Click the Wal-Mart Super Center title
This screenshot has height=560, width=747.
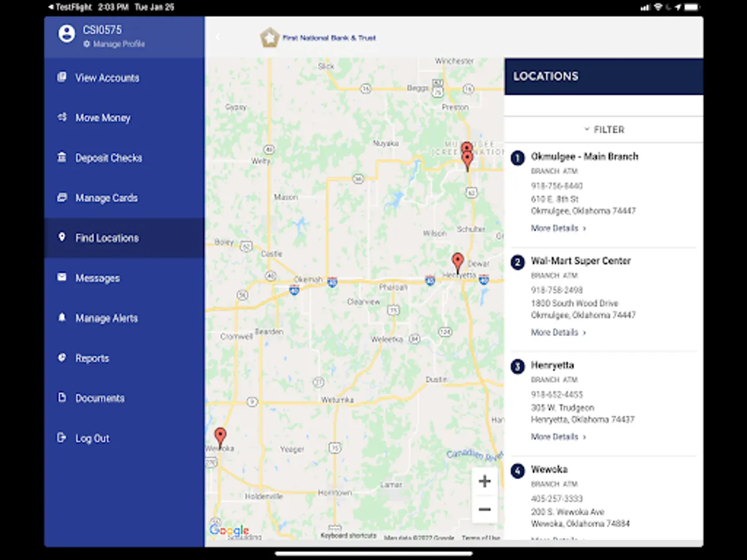pyautogui.click(x=581, y=261)
